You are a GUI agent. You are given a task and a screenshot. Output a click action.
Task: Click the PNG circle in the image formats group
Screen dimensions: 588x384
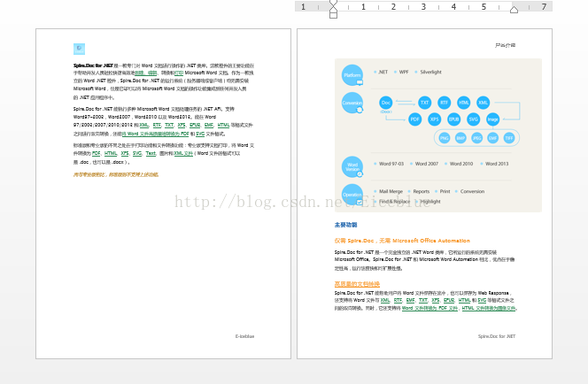coord(445,138)
